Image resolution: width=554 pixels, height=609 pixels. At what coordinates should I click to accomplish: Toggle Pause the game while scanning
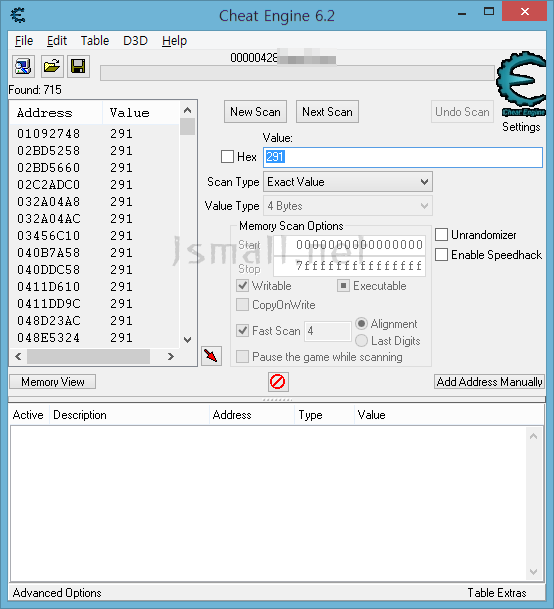click(x=242, y=357)
